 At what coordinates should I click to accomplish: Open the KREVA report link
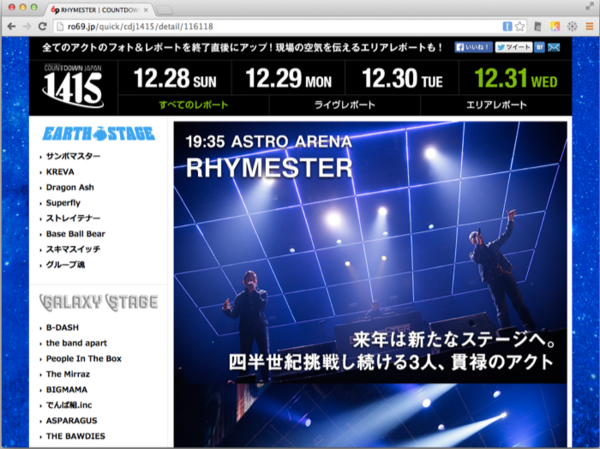(x=60, y=172)
